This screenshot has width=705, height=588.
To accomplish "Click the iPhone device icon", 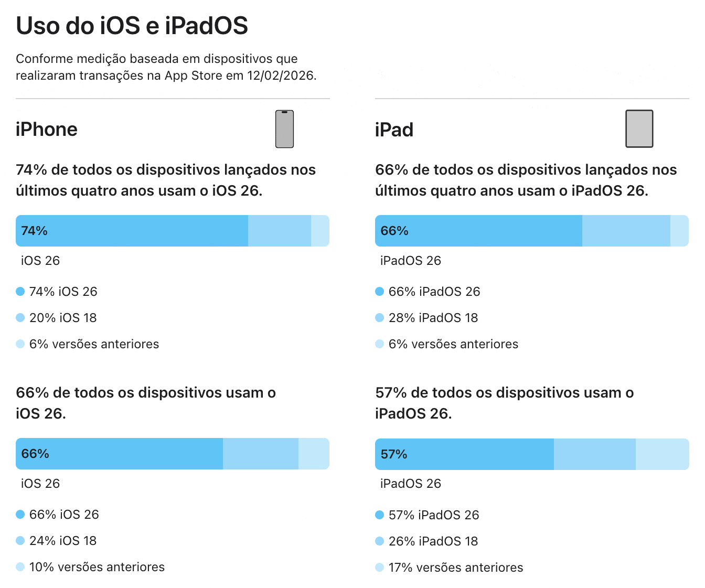I will pyautogui.click(x=284, y=129).
